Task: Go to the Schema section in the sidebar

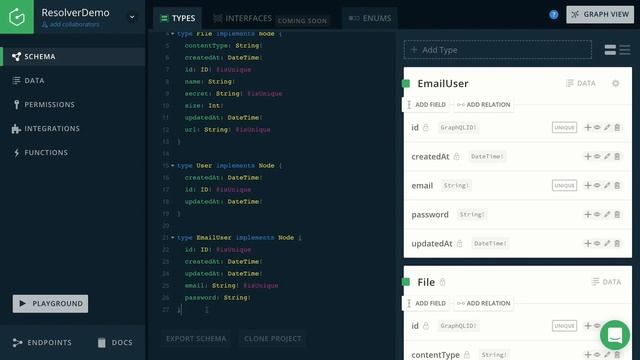Action: 73,56
